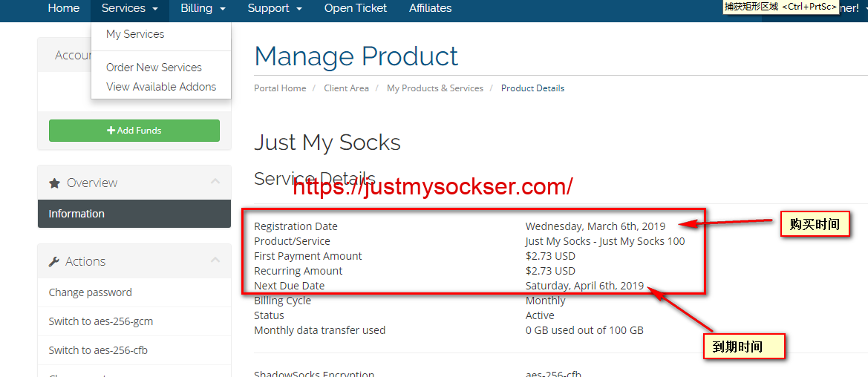Open Ticket from the top navigation
Screen dimensions: 868x377
[356, 8]
